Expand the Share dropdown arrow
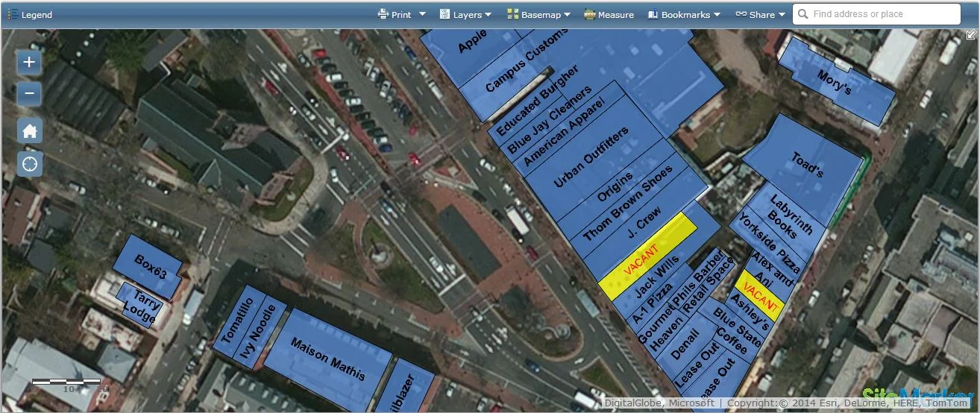 click(x=782, y=14)
